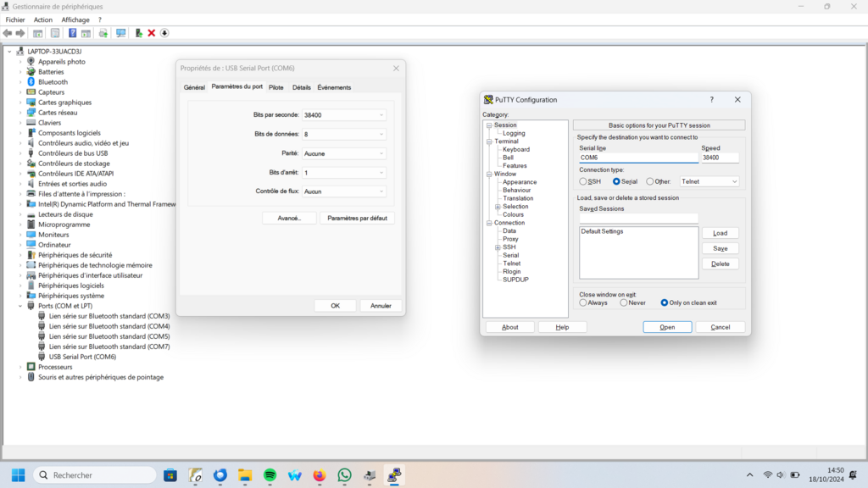This screenshot has height=488, width=868.
Task: Switch to Événements tab
Action: [334, 87]
